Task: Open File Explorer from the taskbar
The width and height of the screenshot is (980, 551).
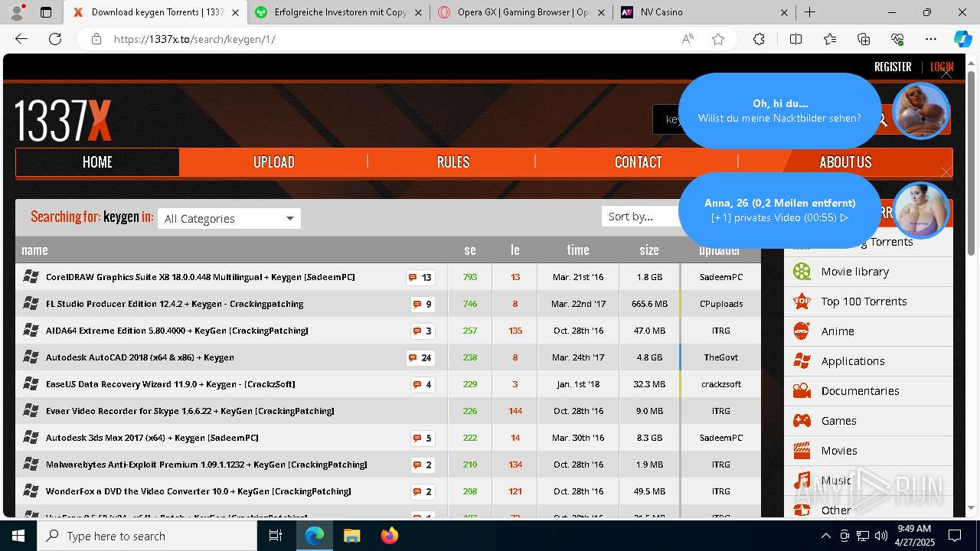Action: [x=351, y=536]
